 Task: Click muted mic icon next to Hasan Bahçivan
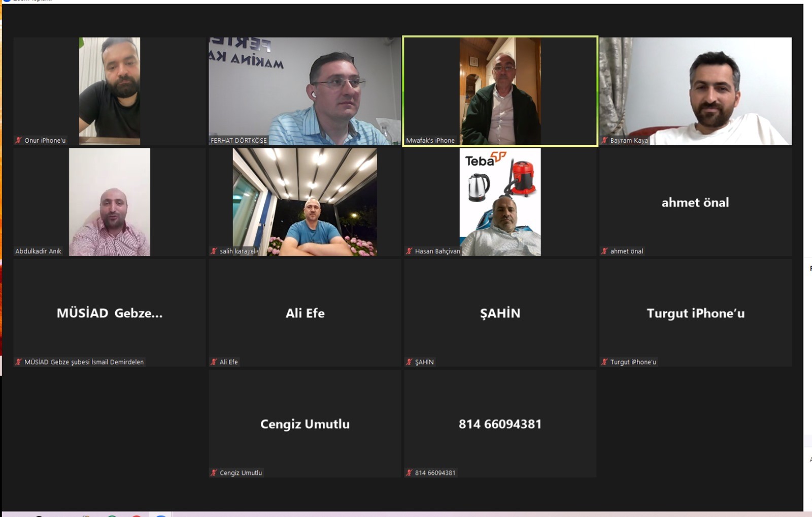pos(409,251)
